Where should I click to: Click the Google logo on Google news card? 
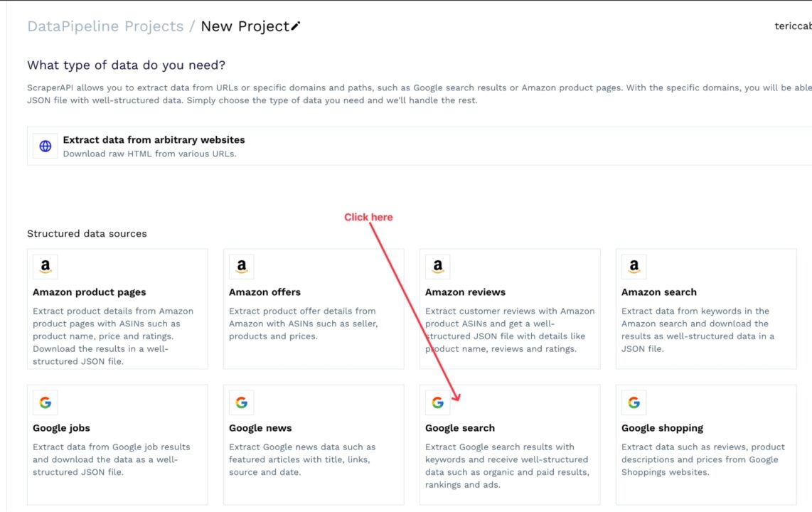(x=242, y=402)
